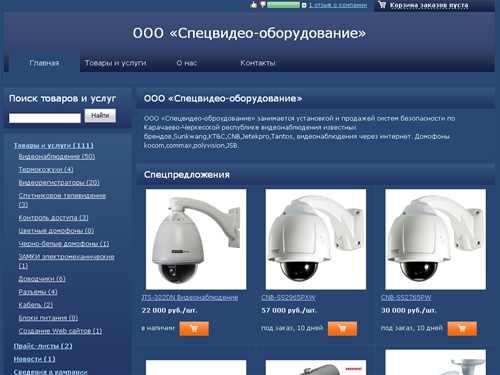This screenshot has width=500, height=375.
Task: Add CNB-SS2965PXW to cart with orange button
Action: (x=342, y=328)
